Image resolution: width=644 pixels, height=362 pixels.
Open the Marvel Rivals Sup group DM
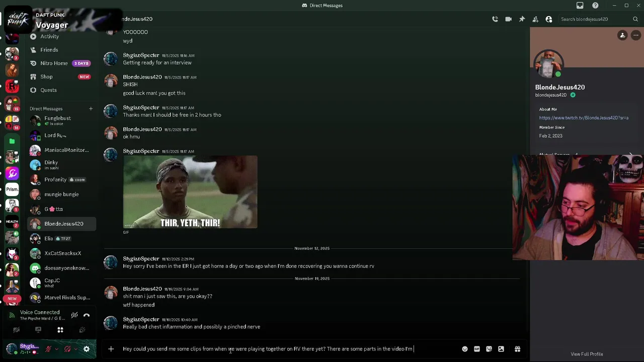[x=61, y=298]
